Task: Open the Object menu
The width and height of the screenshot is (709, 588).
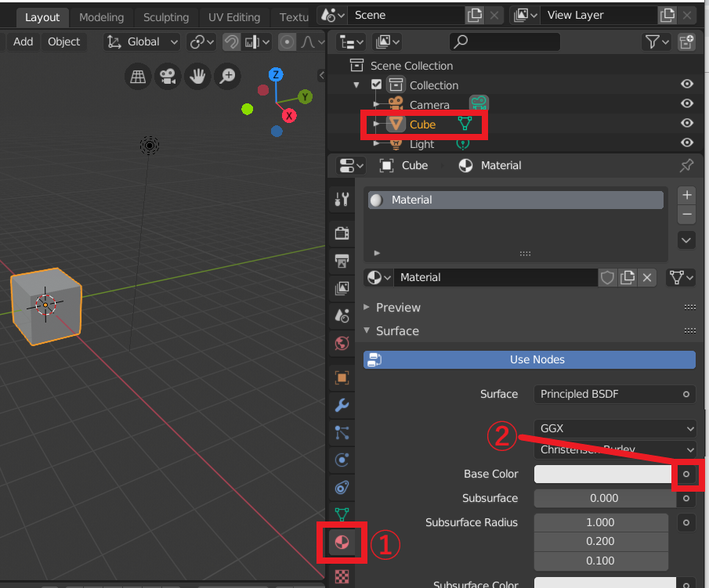Action: 63,42
